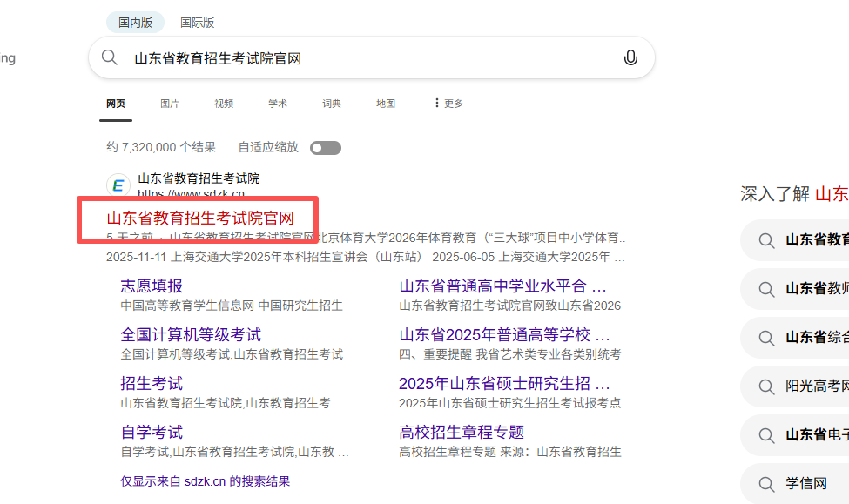Open the 视频 search tab
The width and height of the screenshot is (849, 504).
coord(223,103)
